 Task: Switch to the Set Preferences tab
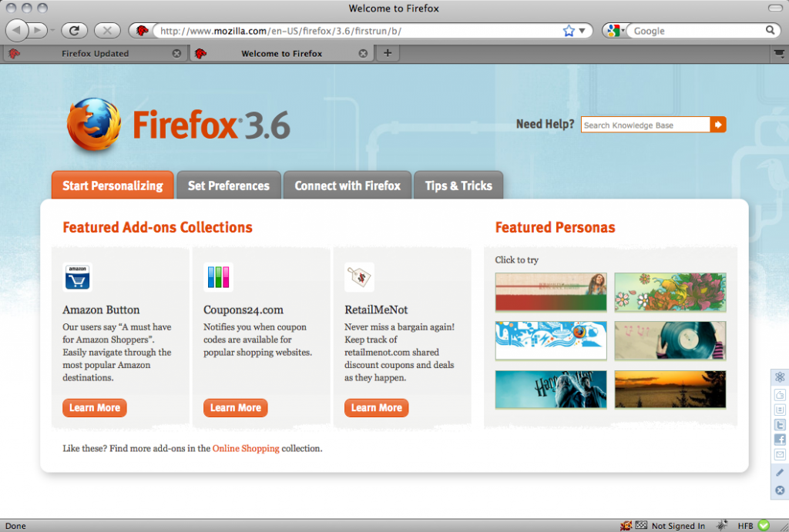(x=228, y=186)
